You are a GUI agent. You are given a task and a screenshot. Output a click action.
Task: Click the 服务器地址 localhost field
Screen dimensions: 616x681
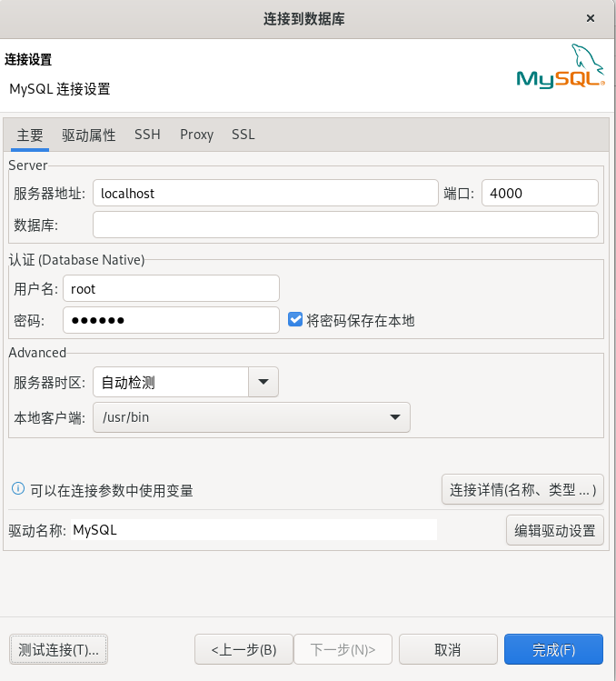coord(265,194)
